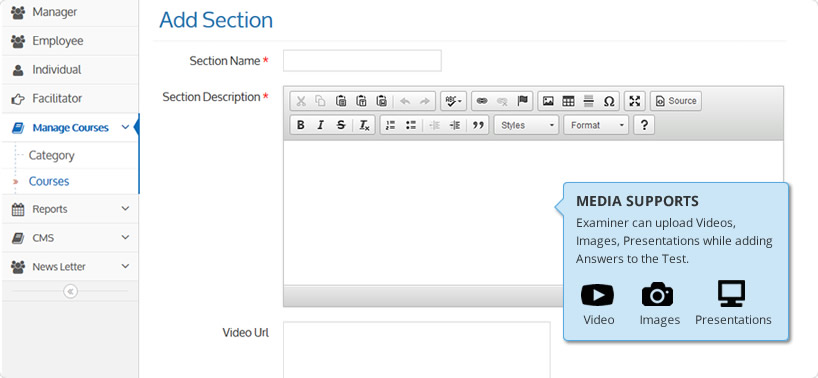Click the Section Description label
Screen dimensions: 818x378
click(x=211, y=97)
